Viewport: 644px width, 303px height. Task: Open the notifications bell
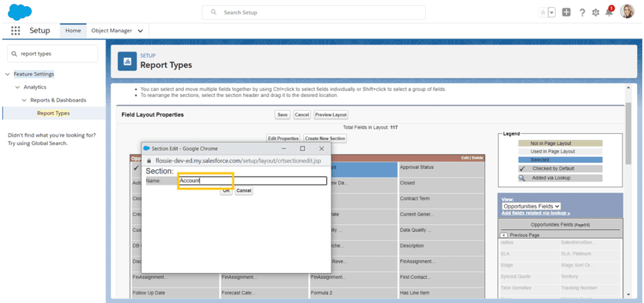(x=609, y=13)
